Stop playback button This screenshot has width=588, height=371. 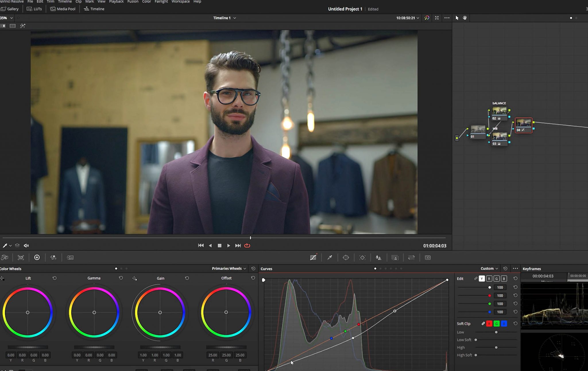tap(220, 246)
